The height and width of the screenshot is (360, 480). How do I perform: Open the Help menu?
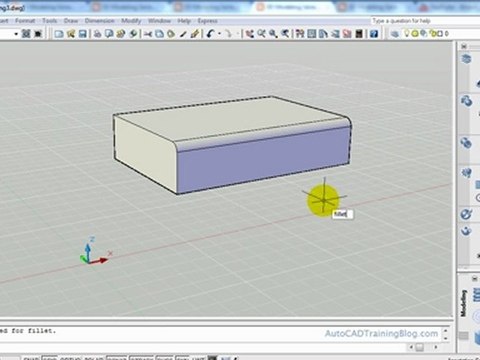coord(184,21)
